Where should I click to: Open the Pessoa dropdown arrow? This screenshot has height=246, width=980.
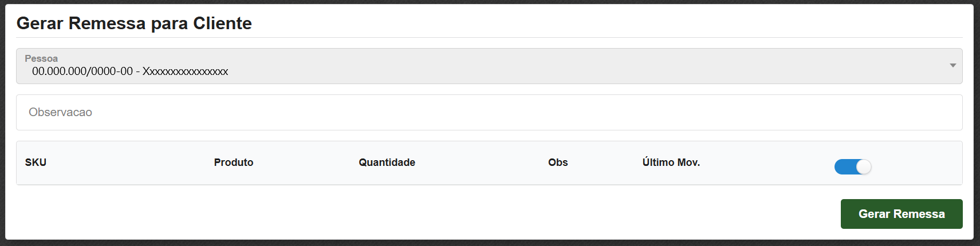pyautogui.click(x=953, y=66)
